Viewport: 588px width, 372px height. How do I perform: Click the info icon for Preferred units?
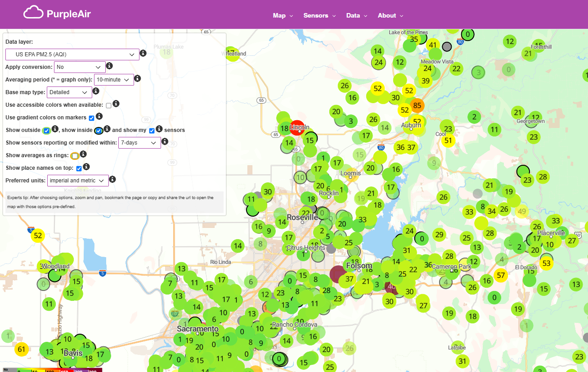(x=112, y=179)
